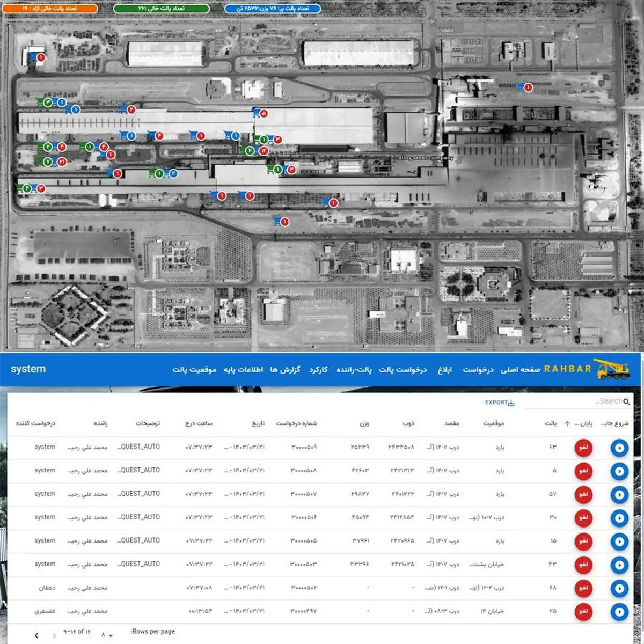Screen dimensions: 644x644
Task: Open the اطلاعات پایه menu
Action: 243,369
